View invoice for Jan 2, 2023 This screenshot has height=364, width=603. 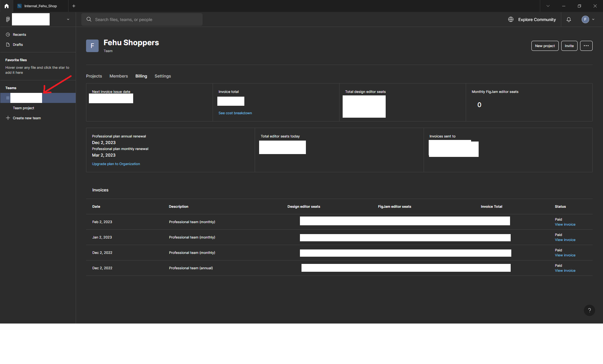pos(565,240)
